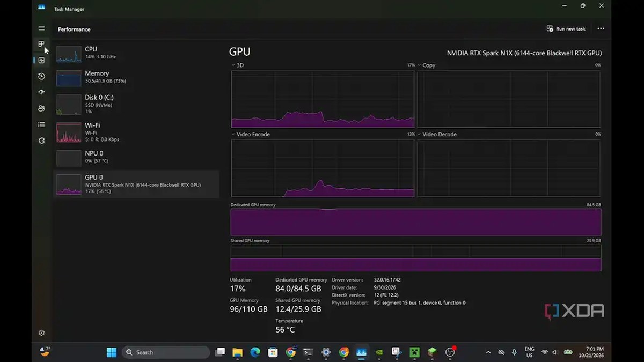The image size is (644, 362).
Task: Click the microphone tray icon
Action: pos(514,352)
